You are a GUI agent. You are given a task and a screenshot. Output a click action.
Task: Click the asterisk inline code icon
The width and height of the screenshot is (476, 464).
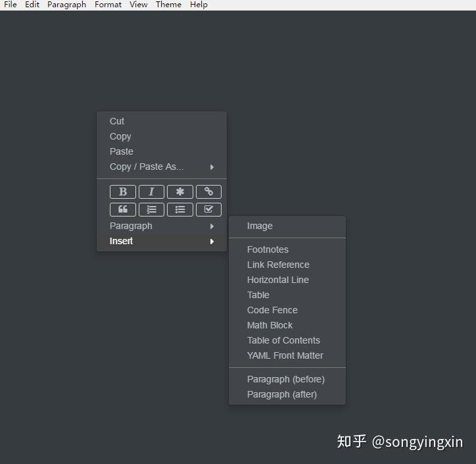(x=180, y=192)
